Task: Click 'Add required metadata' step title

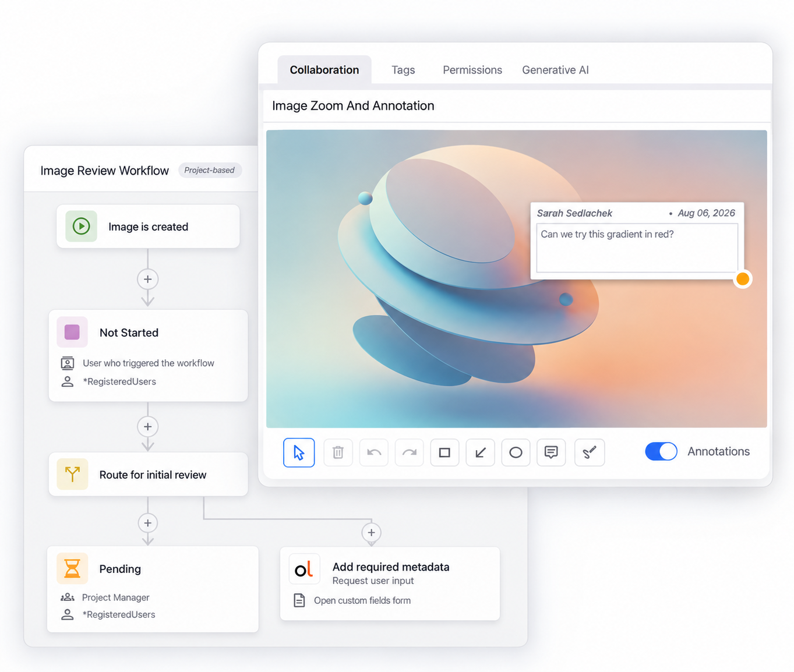Action: (x=391, y=567)
